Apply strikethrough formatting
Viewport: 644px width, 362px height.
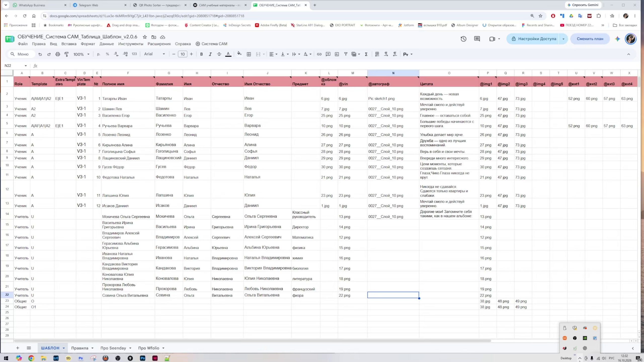click(x=219, y=54)
